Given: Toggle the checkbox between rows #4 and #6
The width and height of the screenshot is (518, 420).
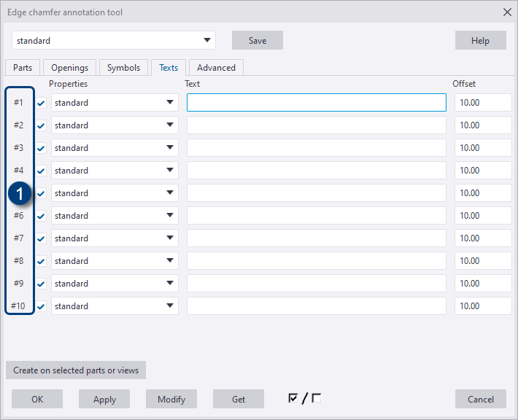Looking at the screenshot, I should [41, 193].
